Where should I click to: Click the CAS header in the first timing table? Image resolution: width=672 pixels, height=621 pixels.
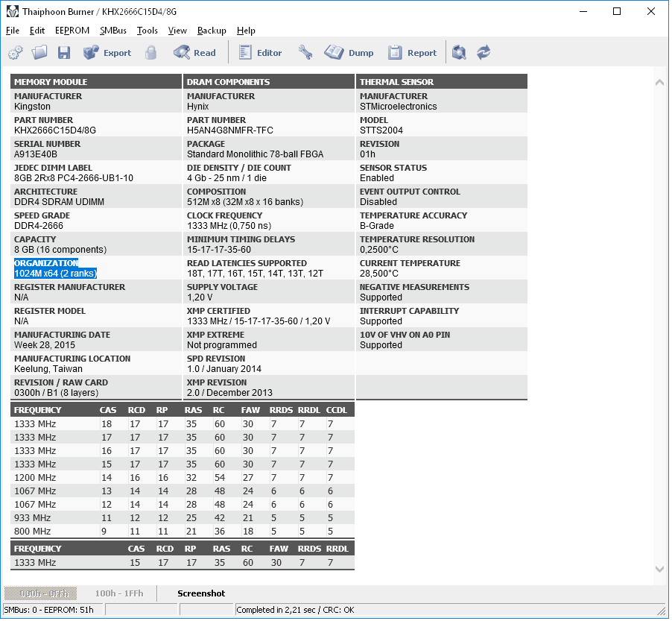tap(108, 410)
